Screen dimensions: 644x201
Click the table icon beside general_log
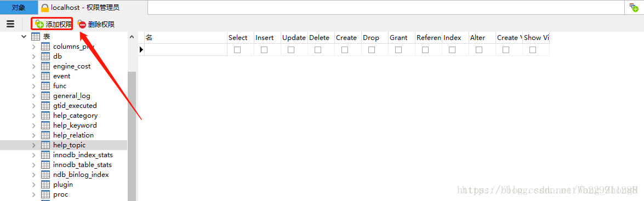[x=45, y=96]
